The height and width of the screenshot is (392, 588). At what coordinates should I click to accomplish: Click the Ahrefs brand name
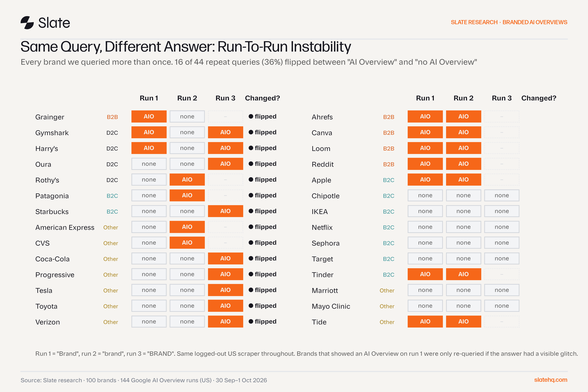tap(322, 117)
